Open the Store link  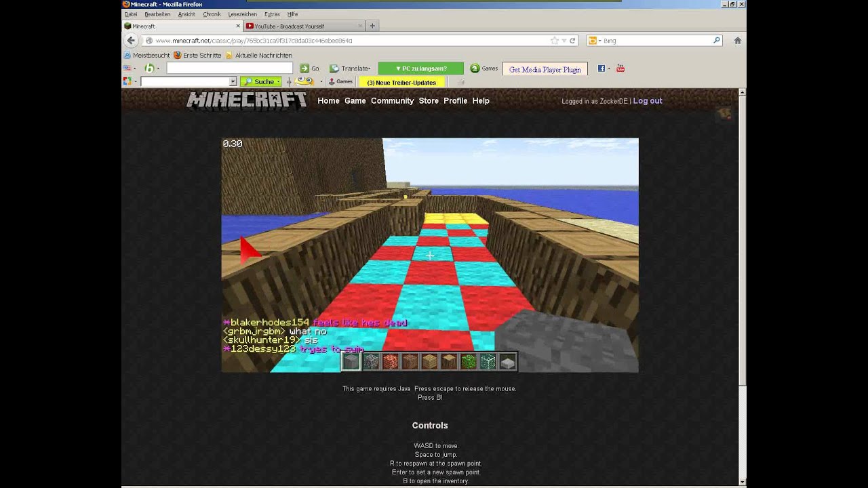[429, 100]
